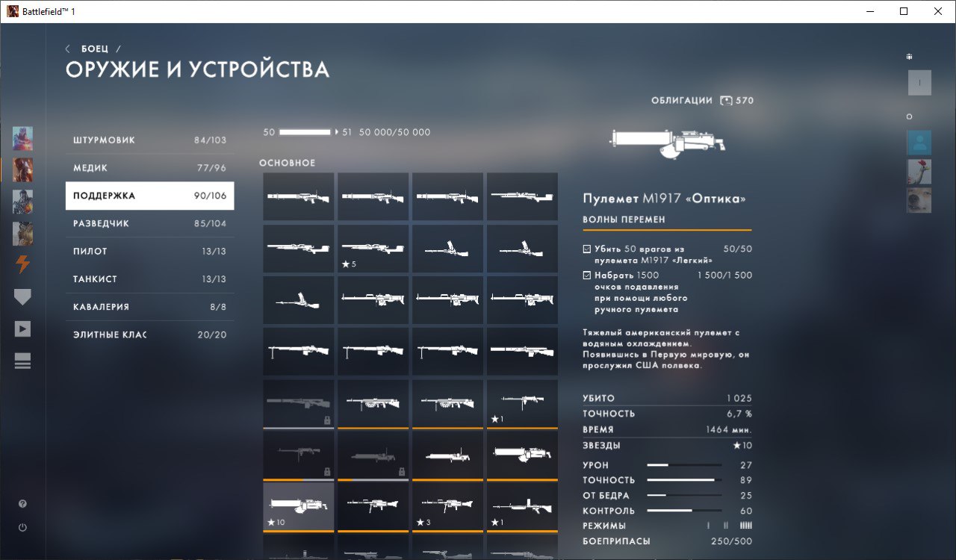Toggle the Набрать 1500 очков task checkbox

tap(587, 276)
